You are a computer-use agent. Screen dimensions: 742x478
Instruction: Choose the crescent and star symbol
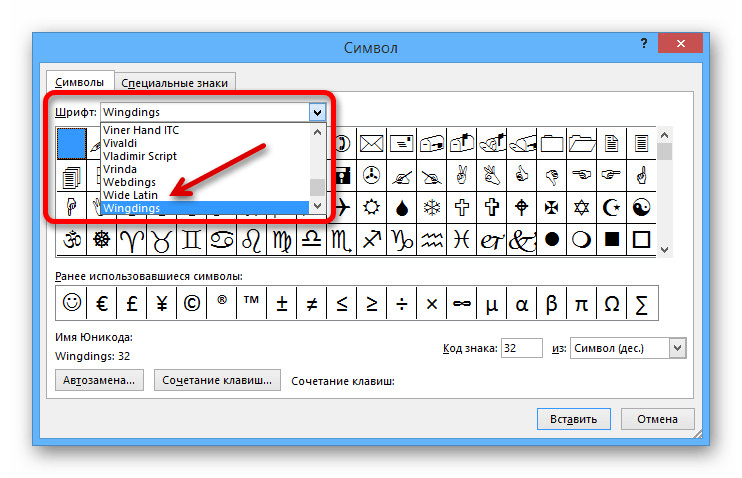611,207
